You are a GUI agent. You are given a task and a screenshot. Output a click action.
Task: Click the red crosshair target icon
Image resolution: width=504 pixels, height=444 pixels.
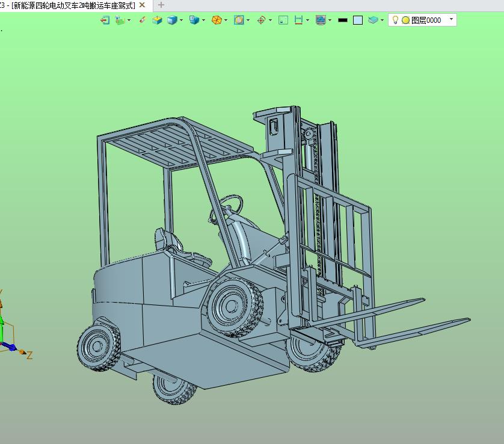pyautogui.click(x=261, y=20)
